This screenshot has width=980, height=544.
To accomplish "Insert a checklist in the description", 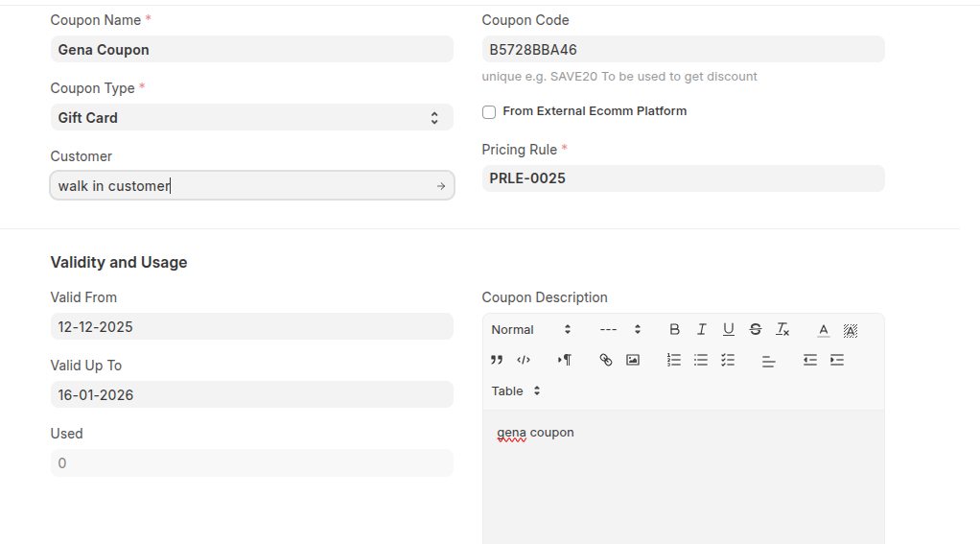I will click(x=728, y=360).
